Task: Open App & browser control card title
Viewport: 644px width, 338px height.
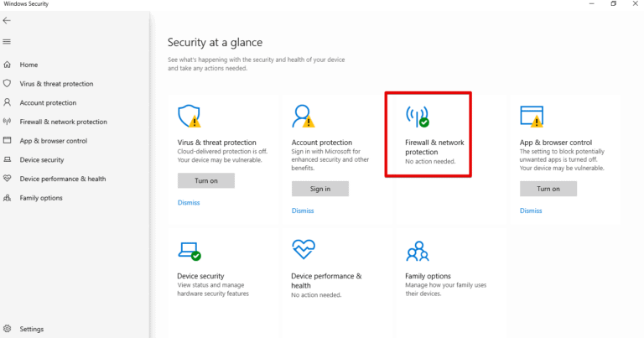Action: 556,142
